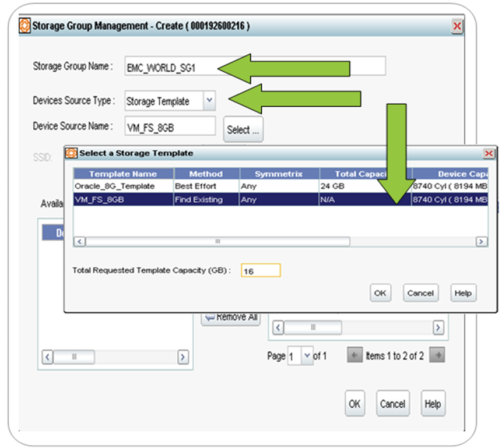Screen dimensions: 502x448
Task: Click the Storage Group Management title bar icon
Action: click(x=25, y=26)
